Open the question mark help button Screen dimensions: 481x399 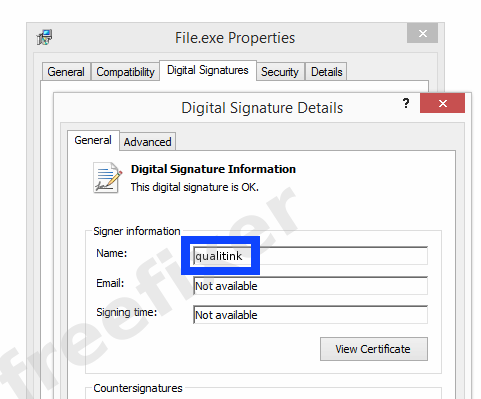coord(406,103)
